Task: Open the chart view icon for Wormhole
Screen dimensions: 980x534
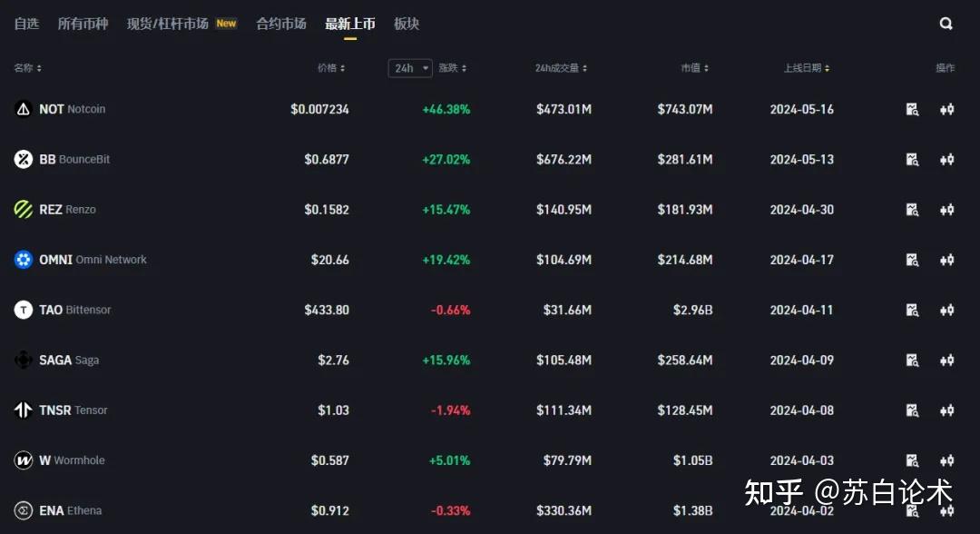Action: [x=912, y=460]
